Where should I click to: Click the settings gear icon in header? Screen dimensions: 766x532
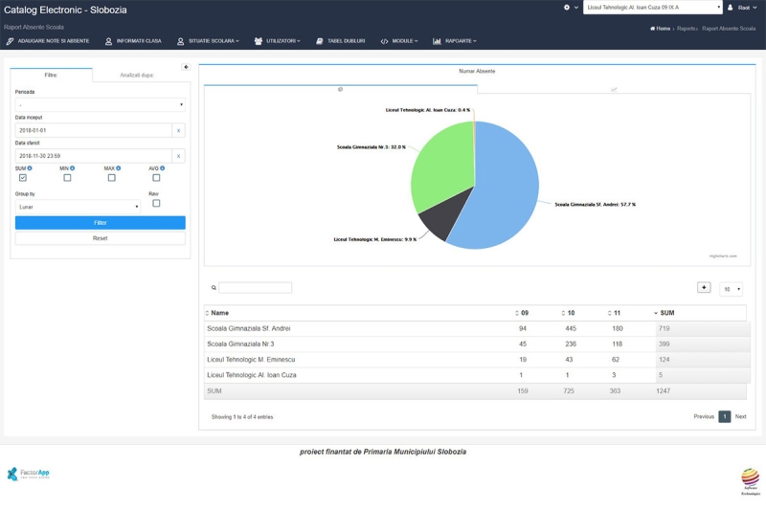tap(567, 7)
